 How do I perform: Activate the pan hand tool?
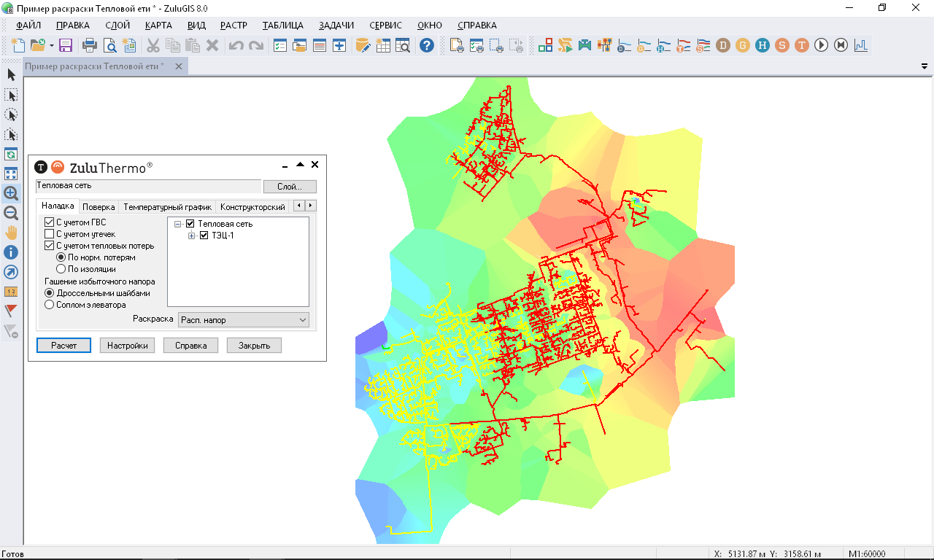tap(11, 233)
